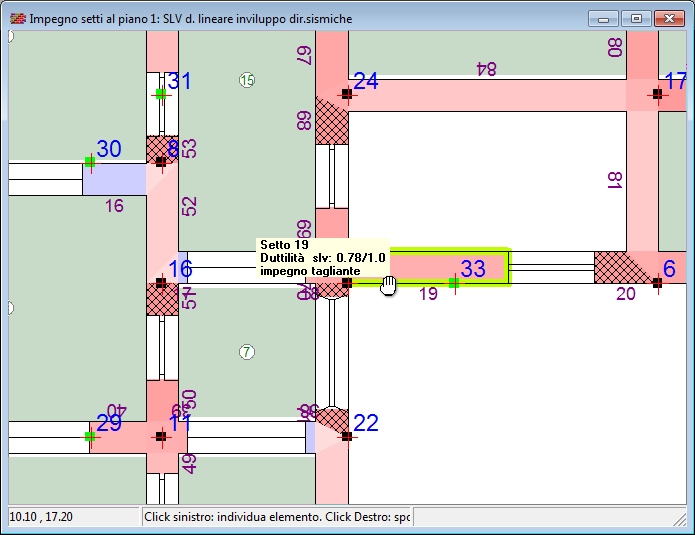Select the circled room label 7
Viewport: 695px width, 535px height.
(247, 352)
